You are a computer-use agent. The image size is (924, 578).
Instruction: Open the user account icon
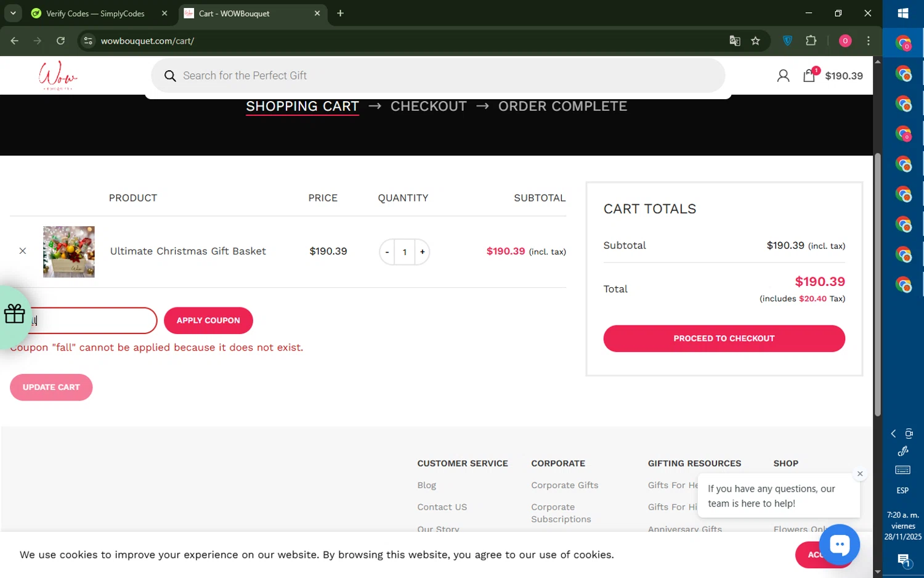[x=783, y=76]
